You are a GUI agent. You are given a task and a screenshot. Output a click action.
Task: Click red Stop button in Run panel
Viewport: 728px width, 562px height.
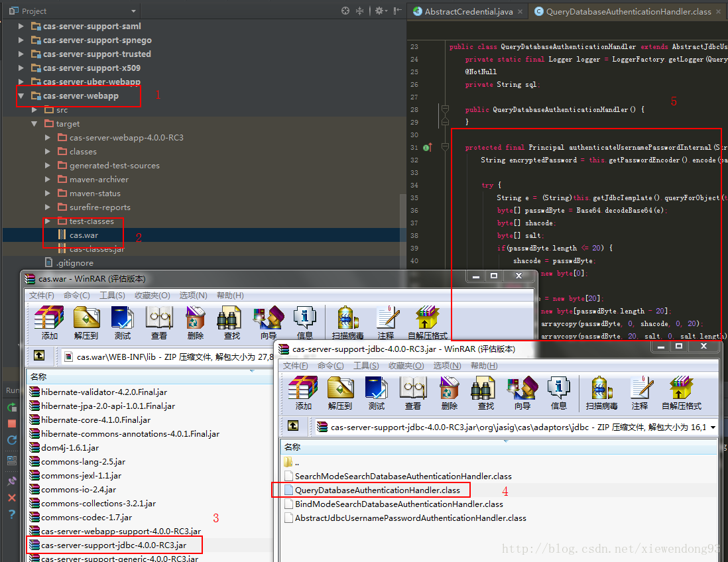[12, 423]
